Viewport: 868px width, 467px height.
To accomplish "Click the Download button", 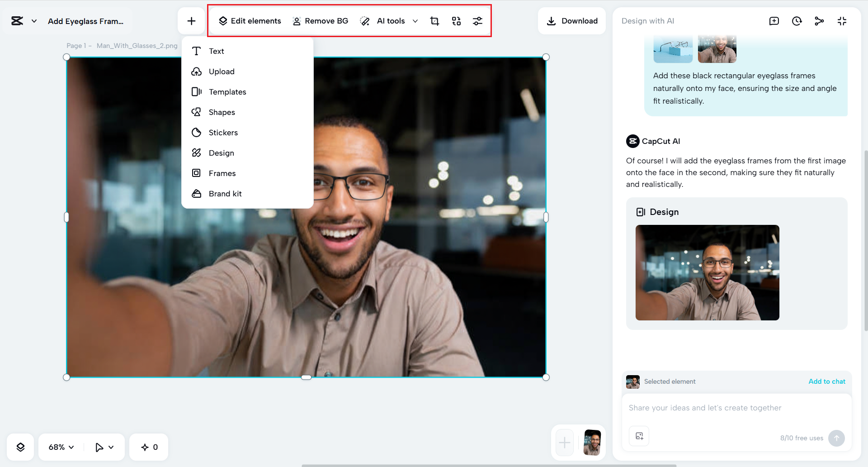I will [571, 20].
